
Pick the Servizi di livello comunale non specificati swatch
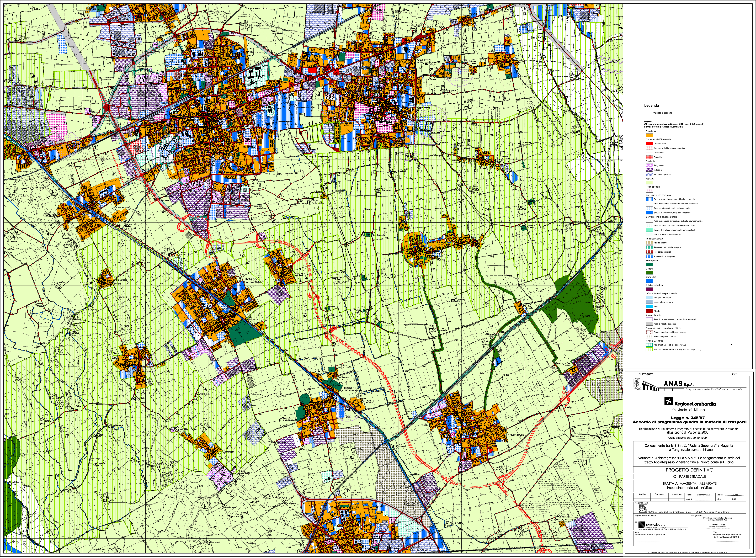click(649, 213)
